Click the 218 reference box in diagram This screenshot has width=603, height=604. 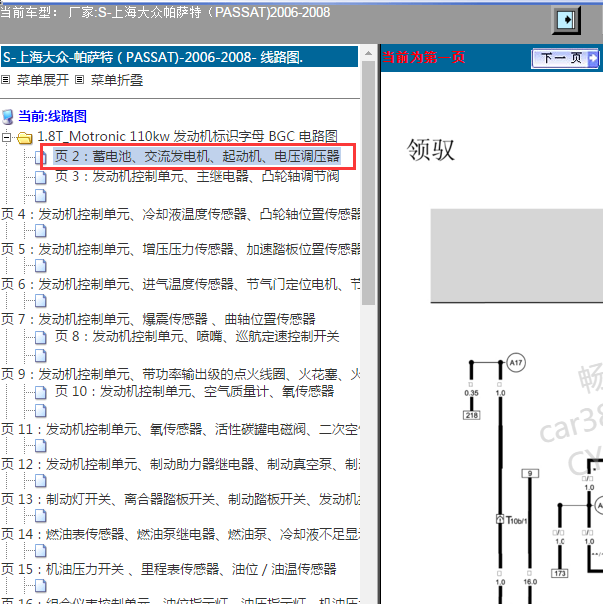coord(471,415)
